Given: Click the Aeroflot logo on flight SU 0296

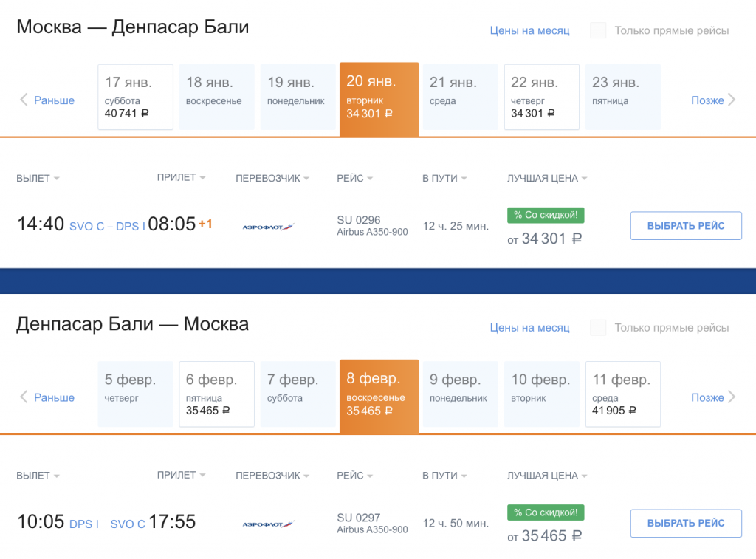Looking at the screenshot, I should point(267,227).
